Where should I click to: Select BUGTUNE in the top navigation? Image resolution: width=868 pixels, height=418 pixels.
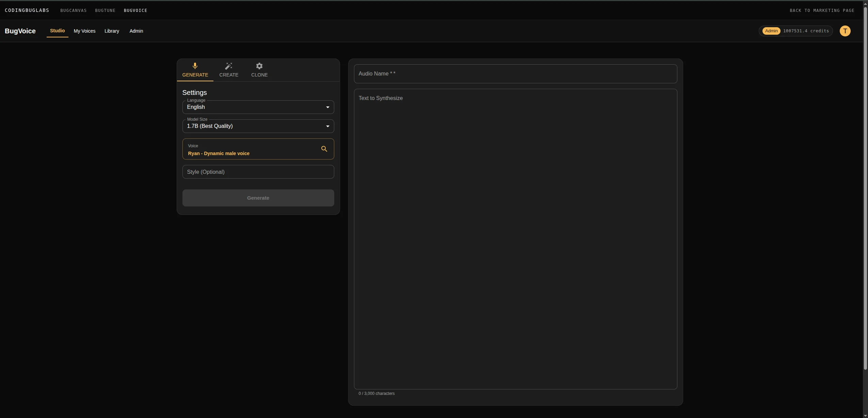coord(105,10)
